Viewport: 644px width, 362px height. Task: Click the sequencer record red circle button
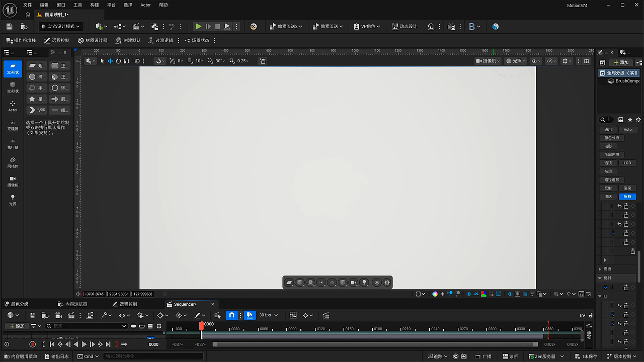tap(32, 344)
